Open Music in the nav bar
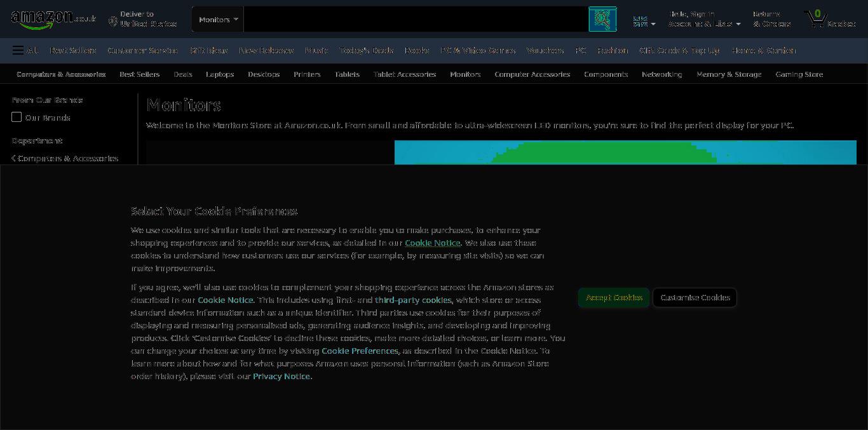The image size is (868, 430). click(316, 50)
